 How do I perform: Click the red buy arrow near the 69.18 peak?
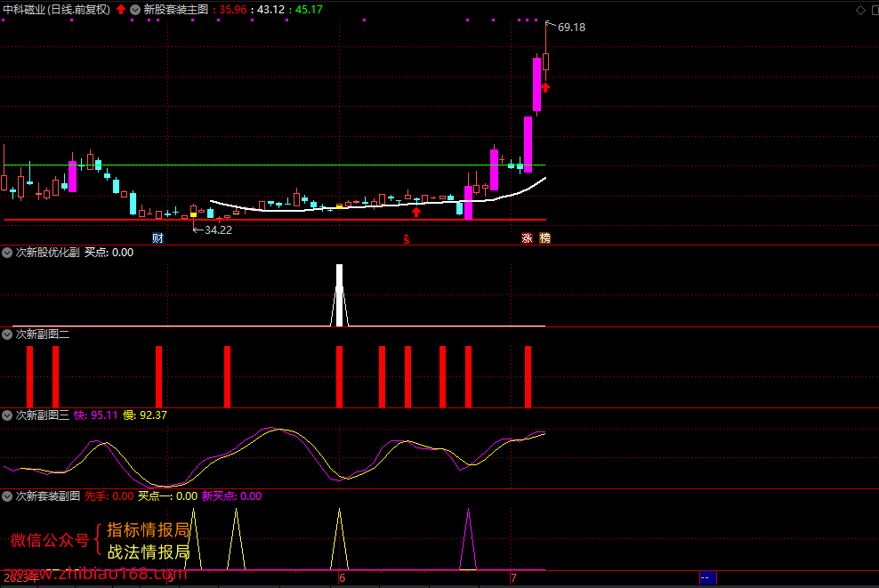[545, 87]
